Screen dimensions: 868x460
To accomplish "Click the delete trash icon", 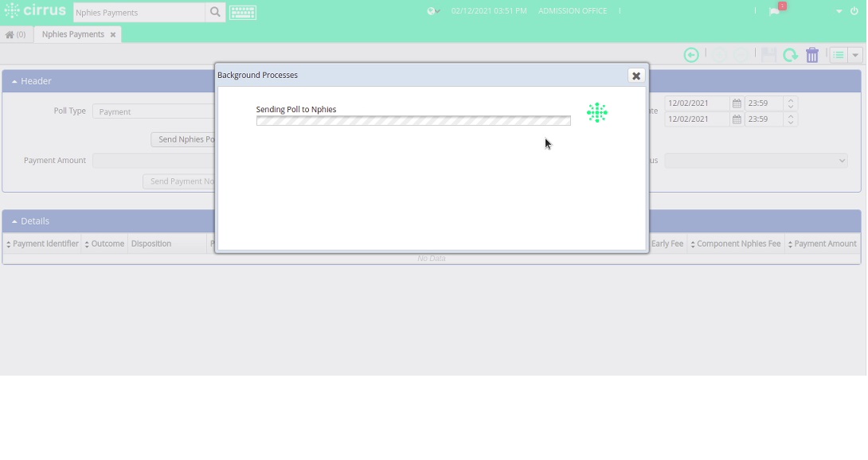I will pyautogui.click(x=811, y=55).
